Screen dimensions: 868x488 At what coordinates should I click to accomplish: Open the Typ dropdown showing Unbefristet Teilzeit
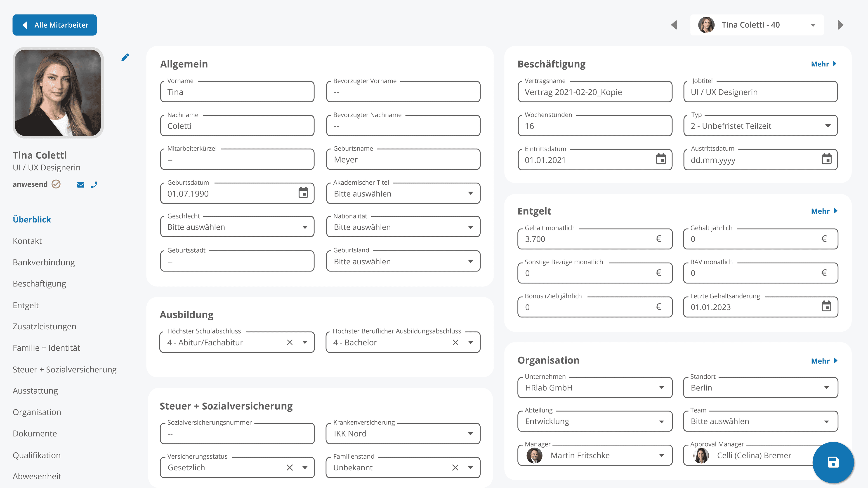(828, 126)
